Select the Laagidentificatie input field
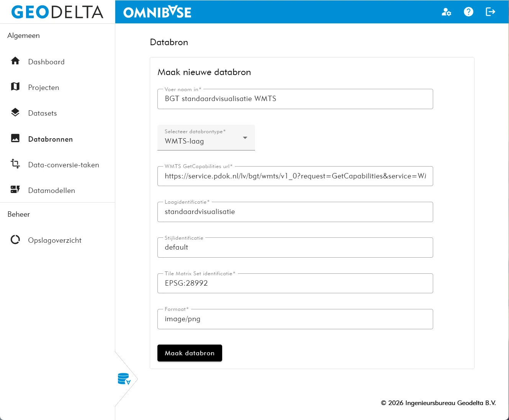Viewport: 509px width, 420px height. (295, 212)
